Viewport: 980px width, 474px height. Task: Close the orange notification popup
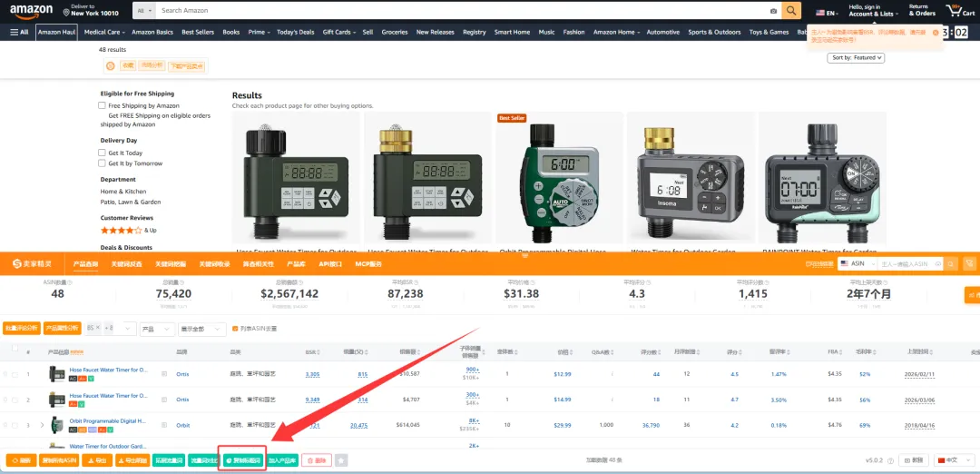(x=935, y=32)
